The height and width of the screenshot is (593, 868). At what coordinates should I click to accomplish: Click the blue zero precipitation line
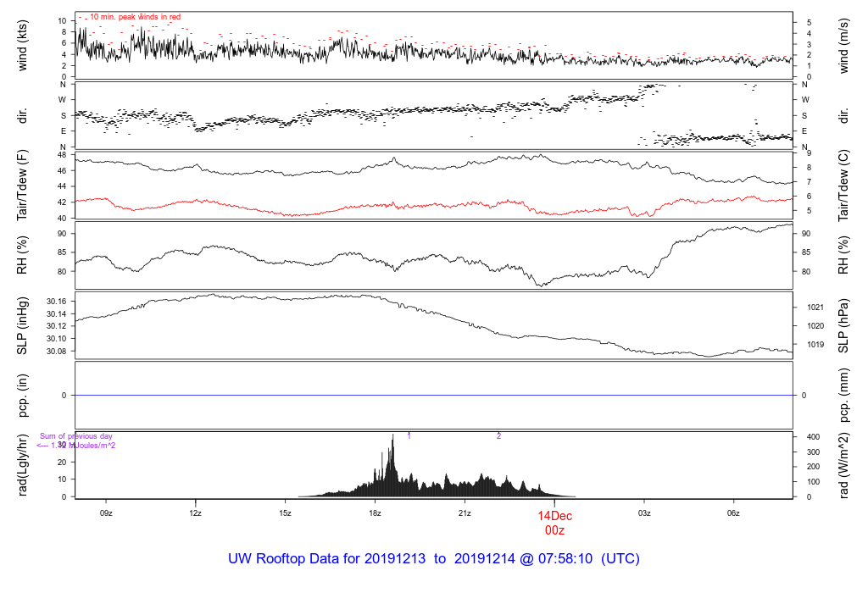(x=434, y=395)
